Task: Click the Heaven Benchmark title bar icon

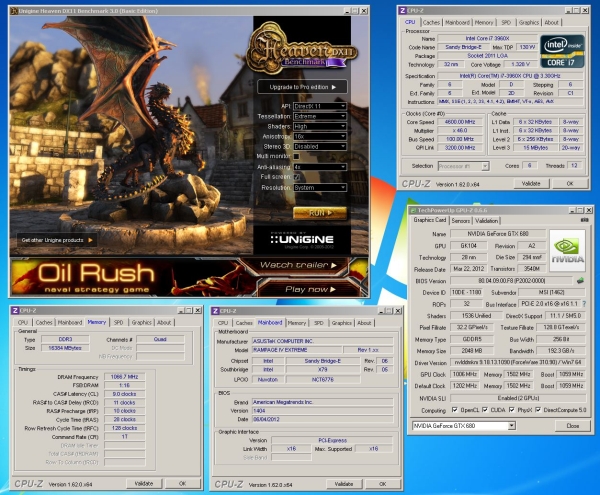Action: coord(14,11)
